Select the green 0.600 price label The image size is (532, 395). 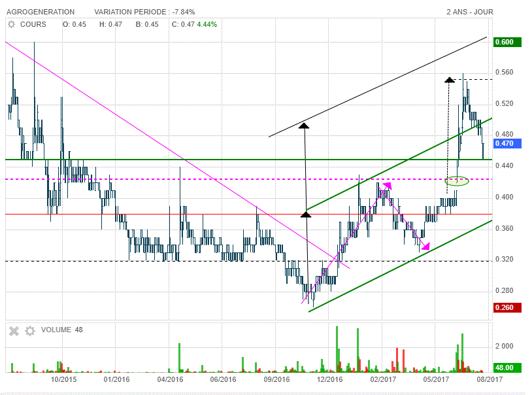click(x=507, y=42)
